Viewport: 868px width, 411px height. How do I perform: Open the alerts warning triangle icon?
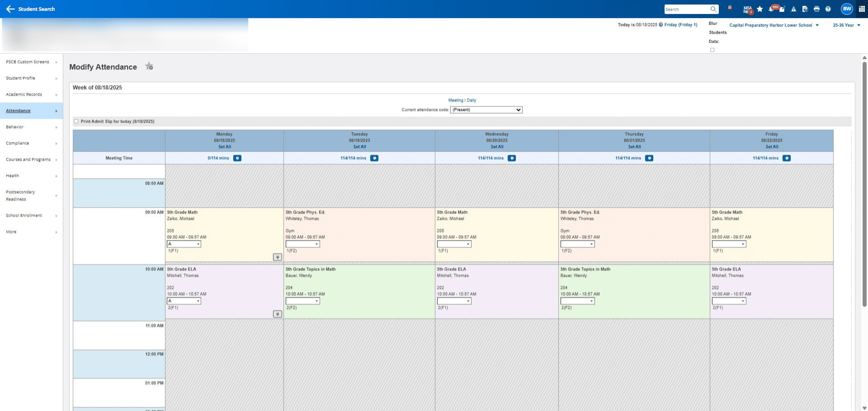pyautogui.click(x=793, y=9)
